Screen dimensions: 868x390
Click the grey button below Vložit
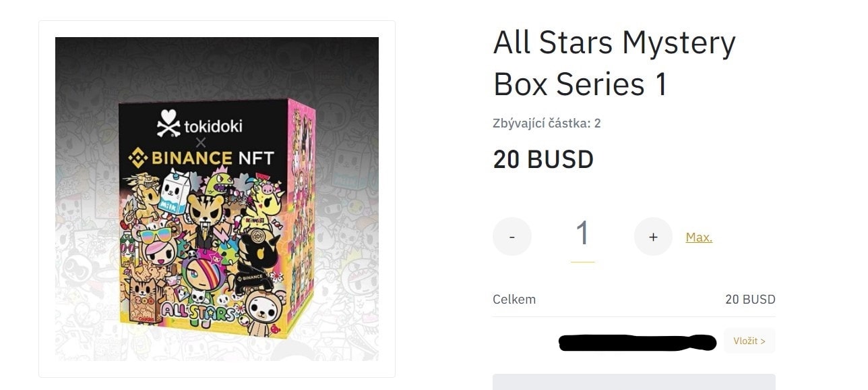tap(633, 382)
